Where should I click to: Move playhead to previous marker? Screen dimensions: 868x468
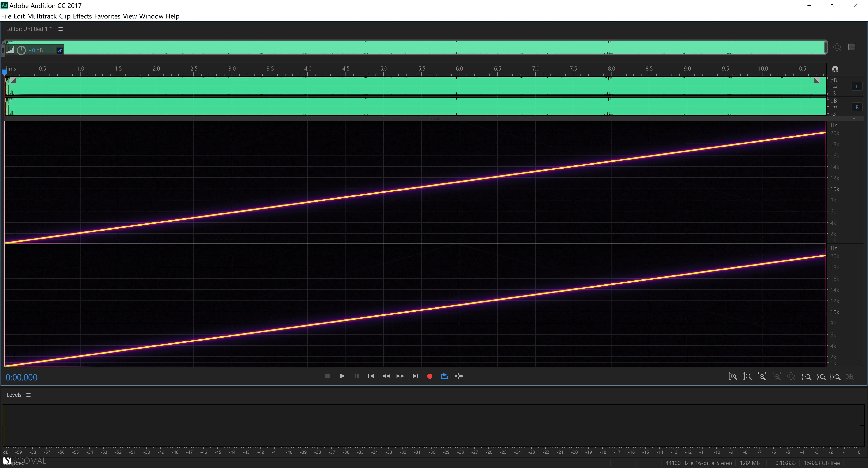click(x=371, y=376)
